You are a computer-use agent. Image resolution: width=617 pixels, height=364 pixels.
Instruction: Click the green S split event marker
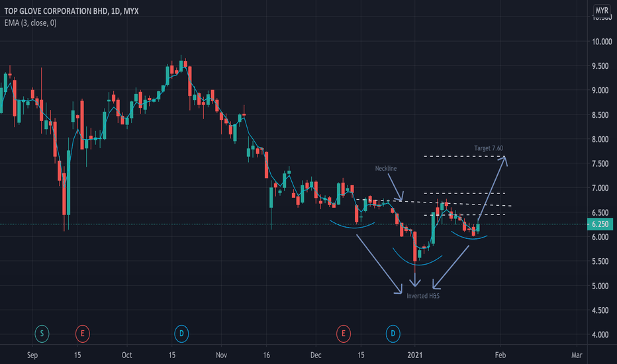42,334
